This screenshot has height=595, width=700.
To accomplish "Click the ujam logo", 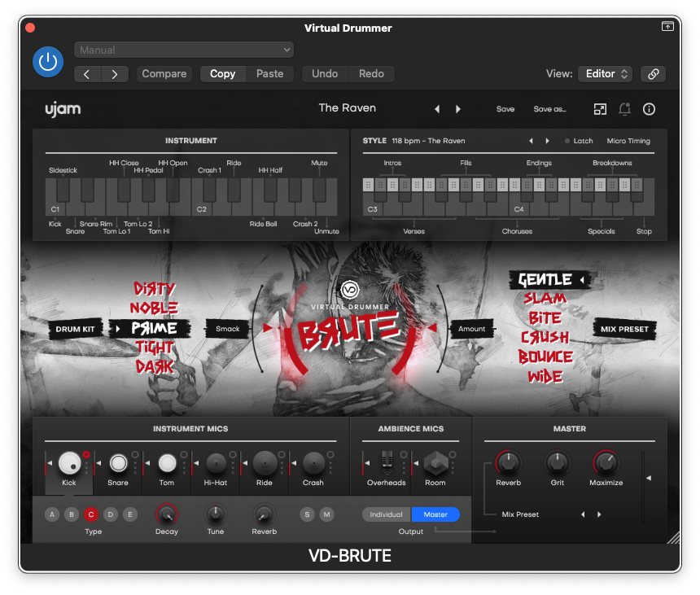I will coord(63,109).
